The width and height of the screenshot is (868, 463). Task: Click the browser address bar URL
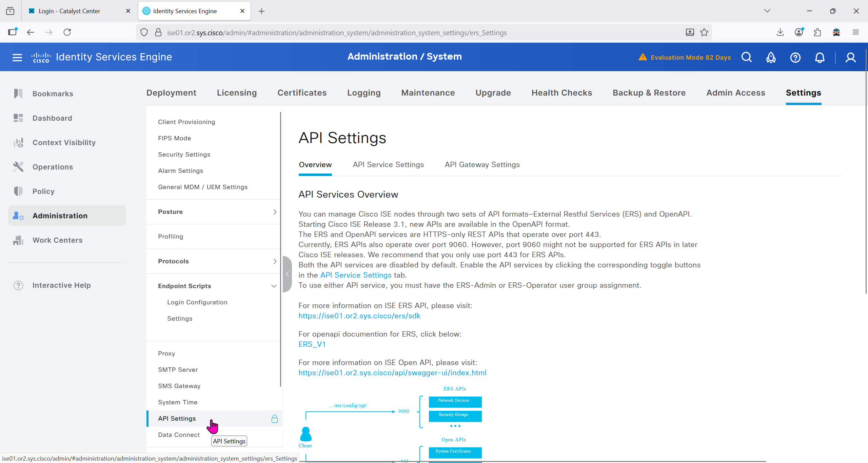(x=337, y=33)
